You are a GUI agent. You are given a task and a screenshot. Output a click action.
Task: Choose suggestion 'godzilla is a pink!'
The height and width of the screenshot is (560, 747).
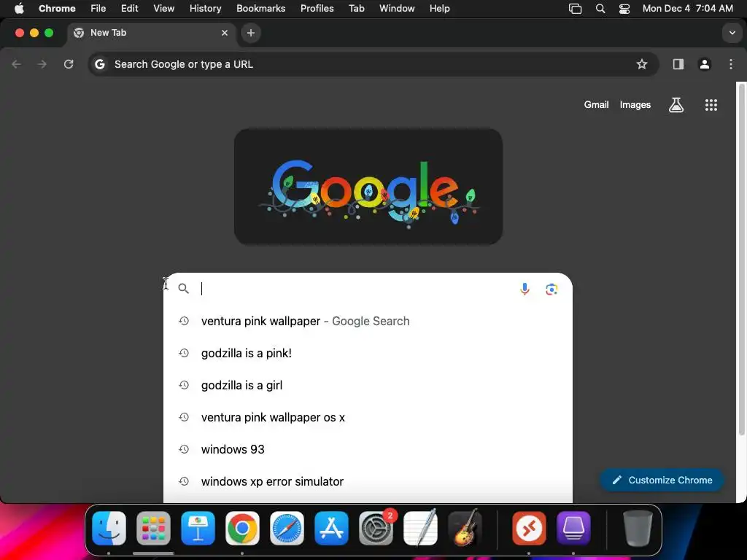[368, 353]
